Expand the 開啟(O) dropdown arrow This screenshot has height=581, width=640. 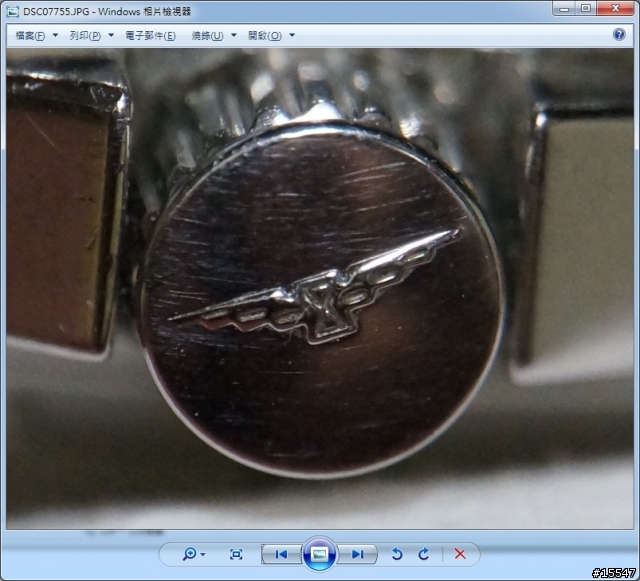[x=292, y=36]
